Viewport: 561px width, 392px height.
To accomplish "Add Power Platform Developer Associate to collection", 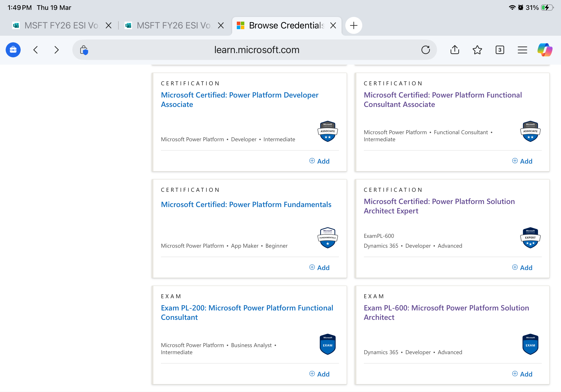I will click(x=319, y=161).
